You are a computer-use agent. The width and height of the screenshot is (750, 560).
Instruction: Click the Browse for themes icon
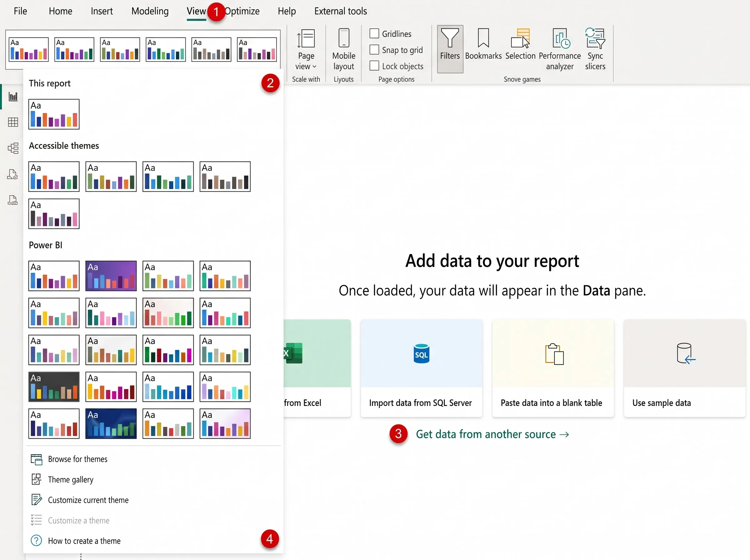pos(36,459)
